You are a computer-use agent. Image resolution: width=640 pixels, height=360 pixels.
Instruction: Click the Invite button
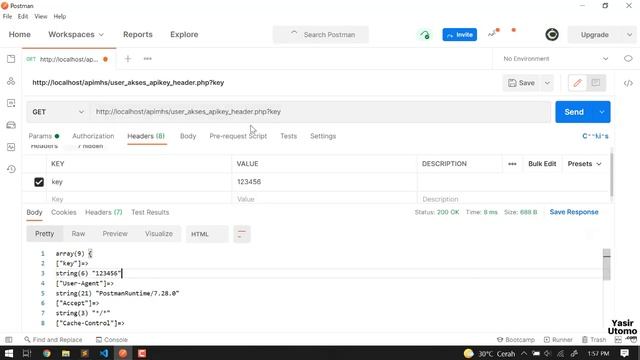pyautogui.click(x=460, y=35)
